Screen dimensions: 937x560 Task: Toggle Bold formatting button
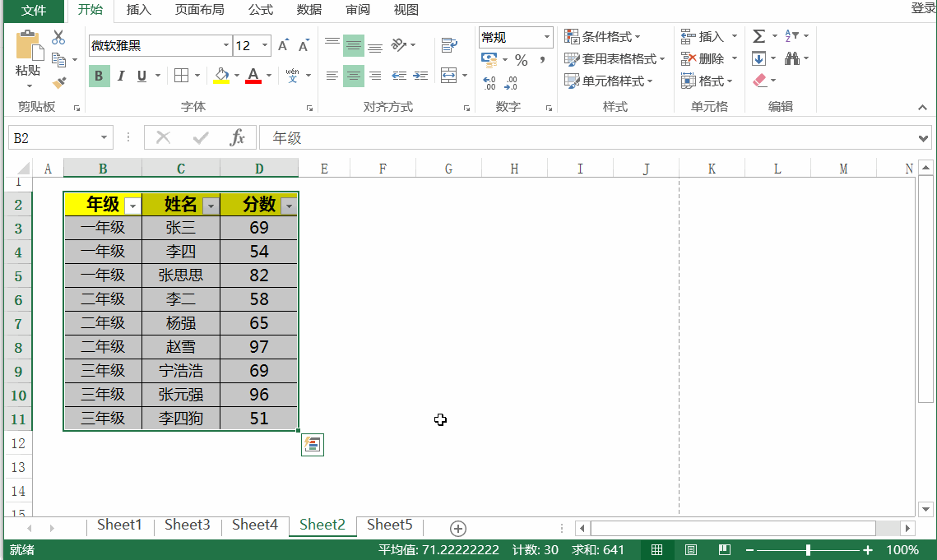tap(99, 76)
